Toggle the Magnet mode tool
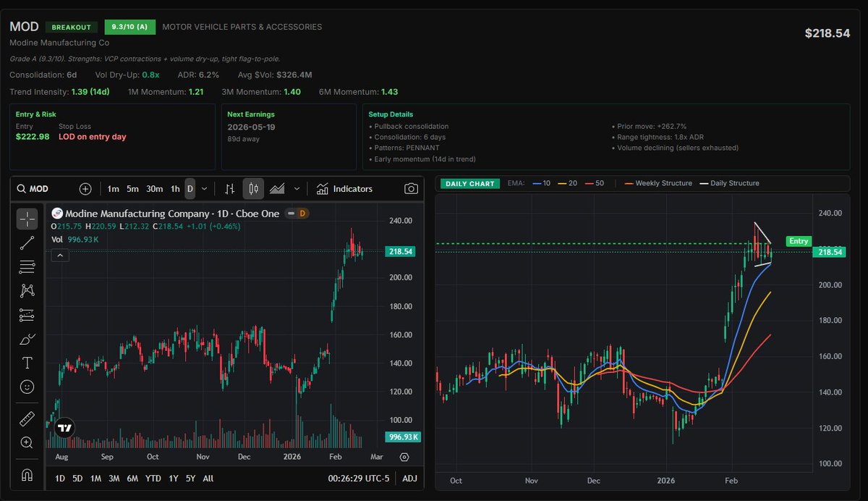This screenshot has width=868, height=501. pyautogui.click(x=27, y=475)
